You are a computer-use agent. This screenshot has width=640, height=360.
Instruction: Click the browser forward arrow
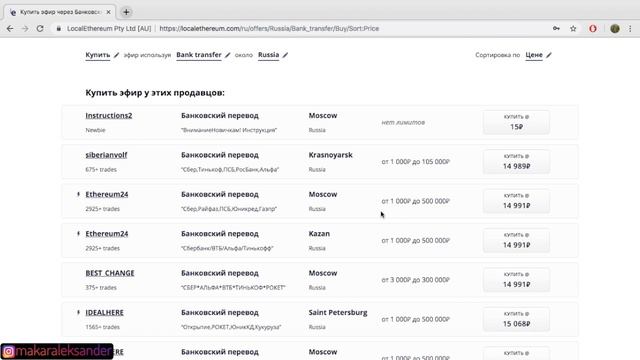pyautogui.click(x=25, y=29)
